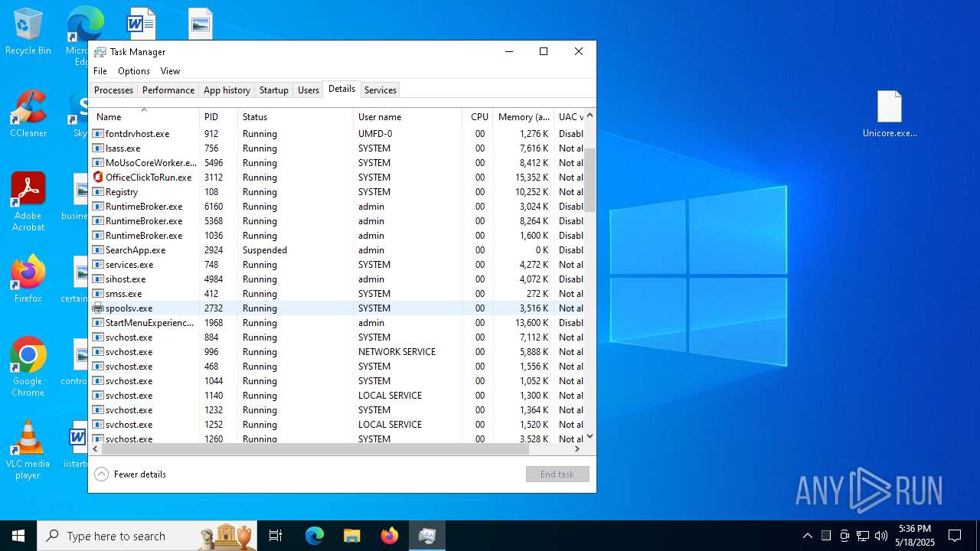
Task: Open the Options menu
Action: tap(134, 71)
